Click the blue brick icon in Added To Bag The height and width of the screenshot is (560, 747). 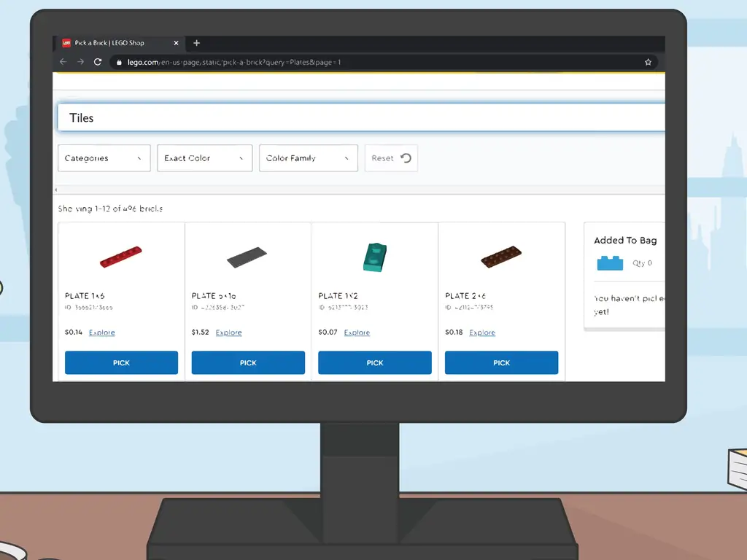(610, 262)
